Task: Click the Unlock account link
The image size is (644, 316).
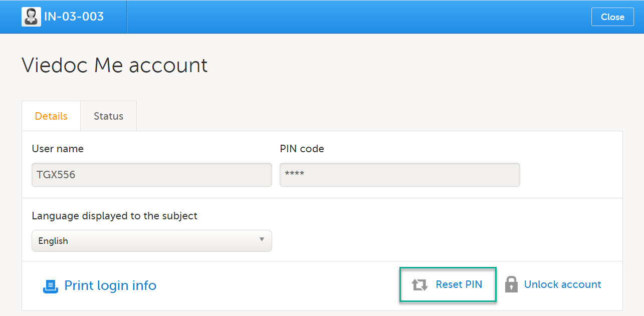Action: (562, 284)
